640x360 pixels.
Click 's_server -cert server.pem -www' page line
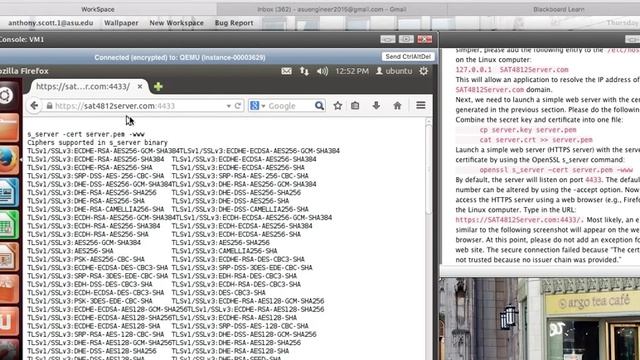pos(86,134)
